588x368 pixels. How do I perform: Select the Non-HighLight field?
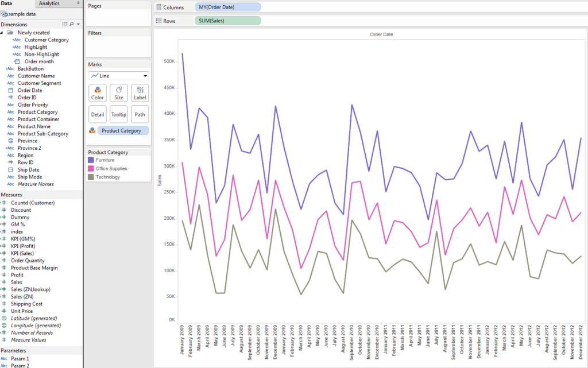41,54
